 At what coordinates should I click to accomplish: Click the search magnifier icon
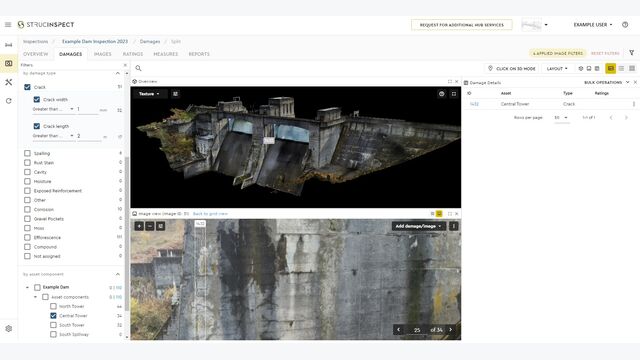pyautogui.click(x=138, y=68)
